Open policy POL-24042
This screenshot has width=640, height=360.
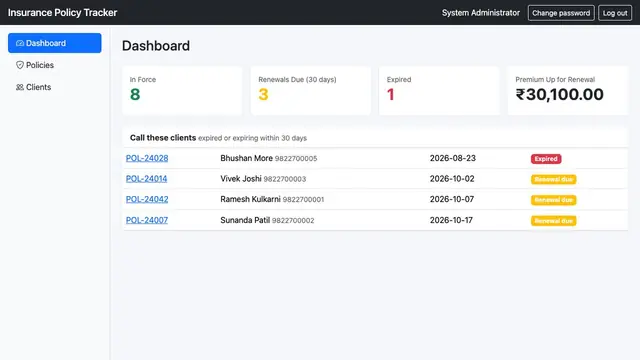click(x=147, y=199)
